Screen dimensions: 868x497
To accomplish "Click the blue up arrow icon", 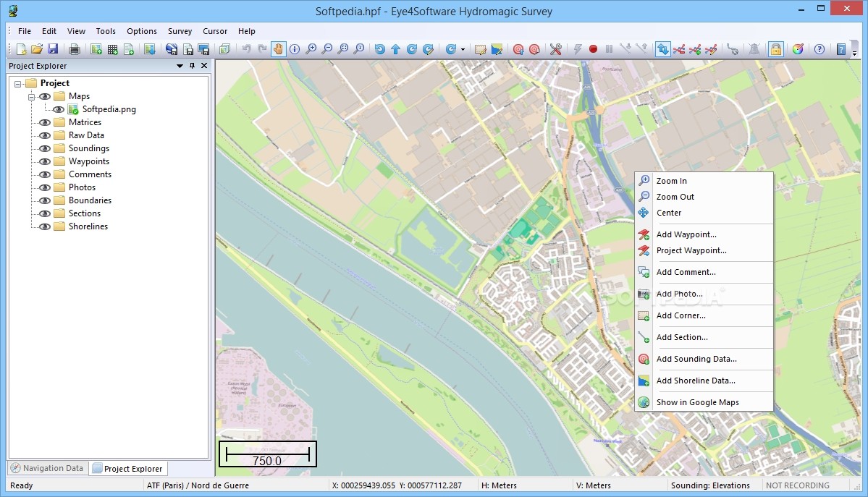I will (x=395, y=49).
